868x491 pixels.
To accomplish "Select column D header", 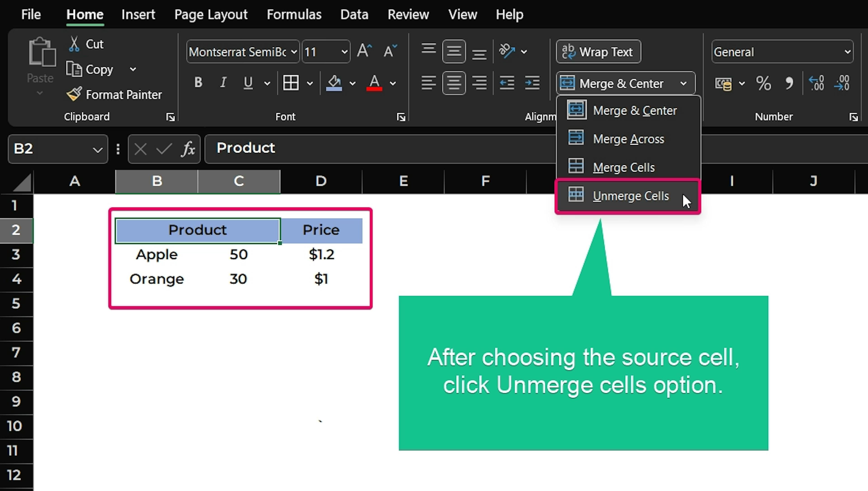I will point(321,181).
